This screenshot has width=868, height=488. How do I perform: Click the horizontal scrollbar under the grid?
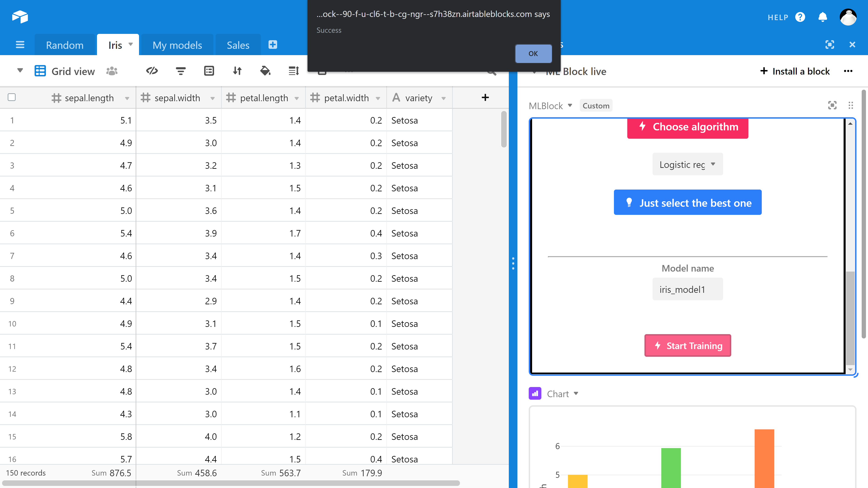point(231,483)
